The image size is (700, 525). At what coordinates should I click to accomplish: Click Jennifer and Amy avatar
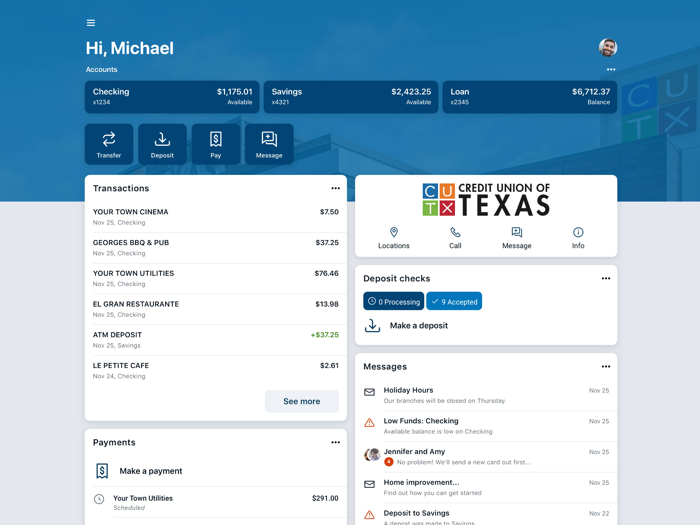point(371,454)
